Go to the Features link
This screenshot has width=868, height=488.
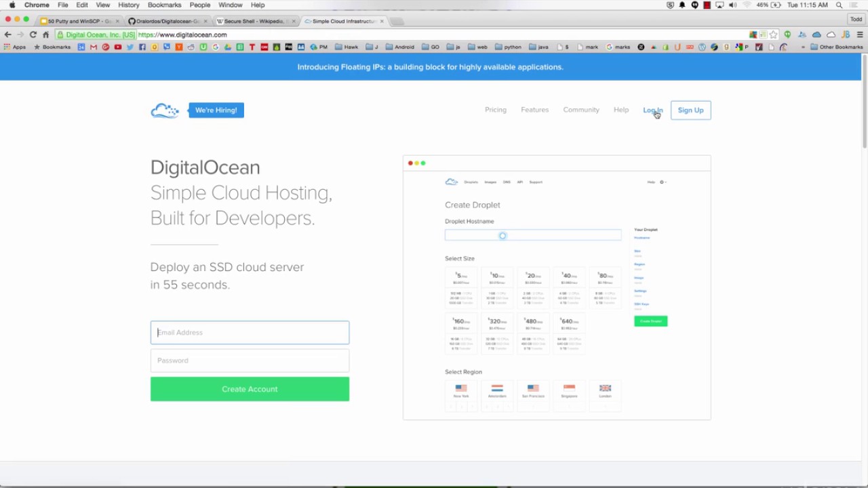534,110
